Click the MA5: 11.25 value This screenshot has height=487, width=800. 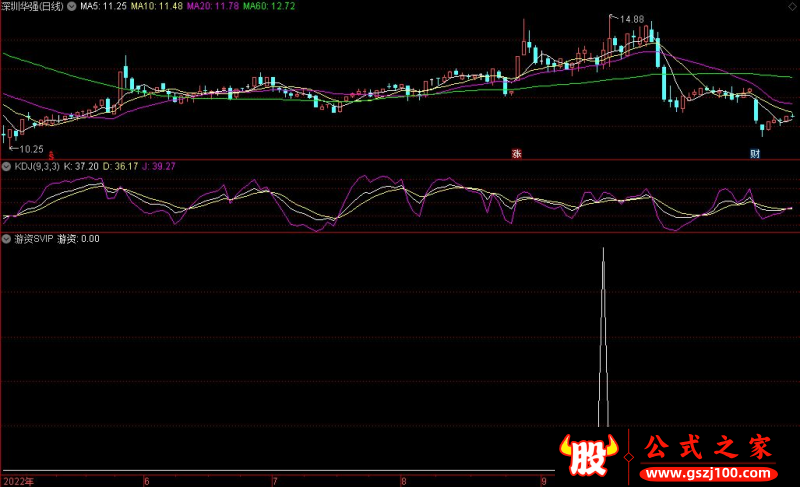103,6
